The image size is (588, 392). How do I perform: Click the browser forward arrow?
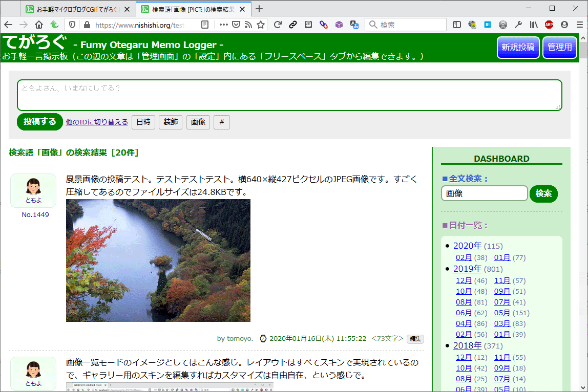point(23,25)
